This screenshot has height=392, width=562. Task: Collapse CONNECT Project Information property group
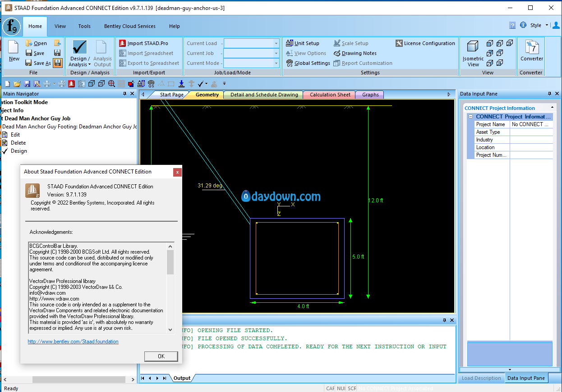coord(470,117)
